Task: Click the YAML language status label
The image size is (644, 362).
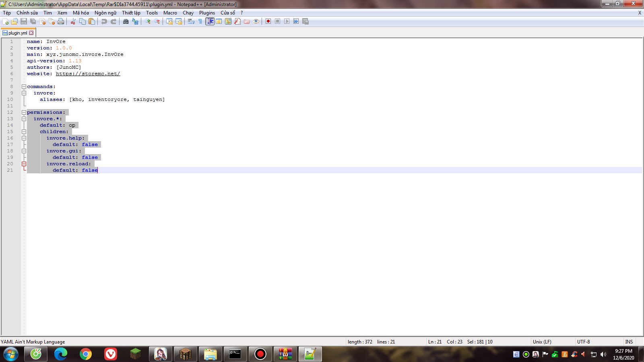Action: (33, 342)
